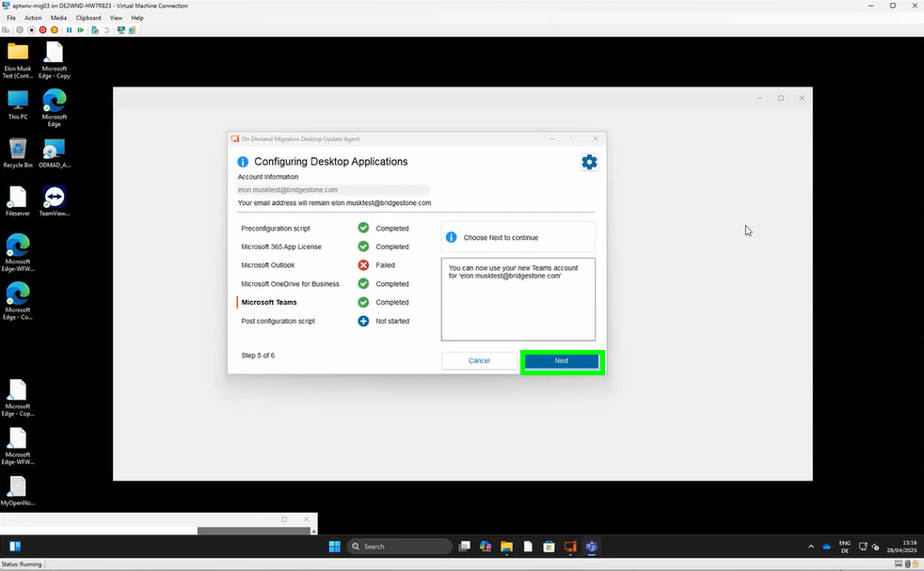Open the Media menu
The image size is (924, 571).
(58, 18)
